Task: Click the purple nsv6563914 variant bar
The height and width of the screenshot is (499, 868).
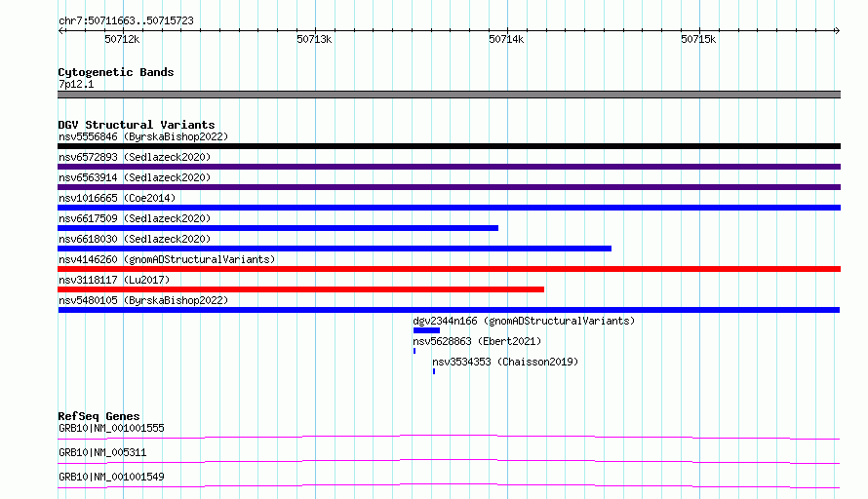Action: pos(449,187)
